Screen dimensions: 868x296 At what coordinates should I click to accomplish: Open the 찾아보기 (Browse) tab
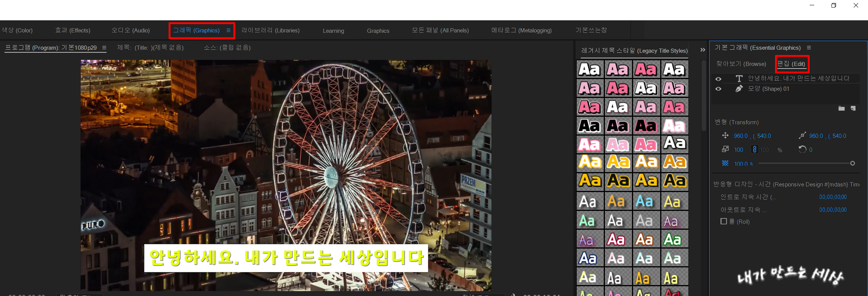point(741,64)
